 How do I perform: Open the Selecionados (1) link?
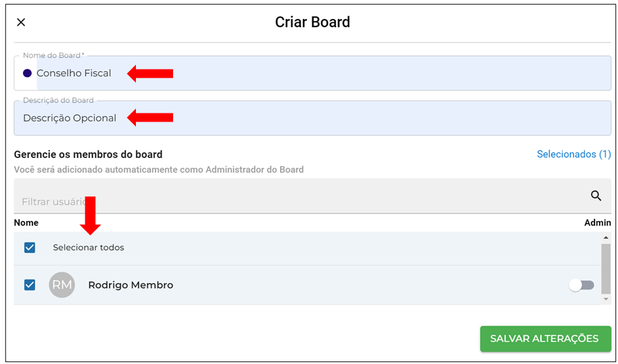tap(574, 154)
